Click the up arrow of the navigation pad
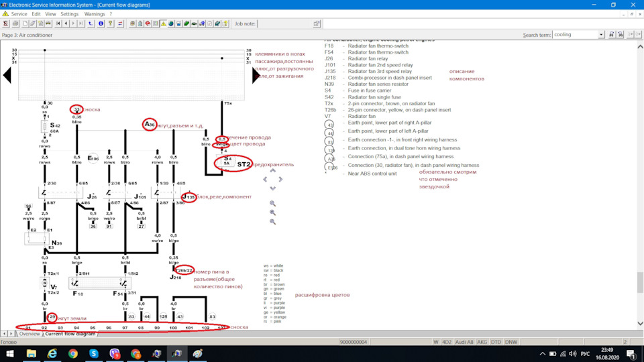644x362 pixels. click(x=272, y=171)
